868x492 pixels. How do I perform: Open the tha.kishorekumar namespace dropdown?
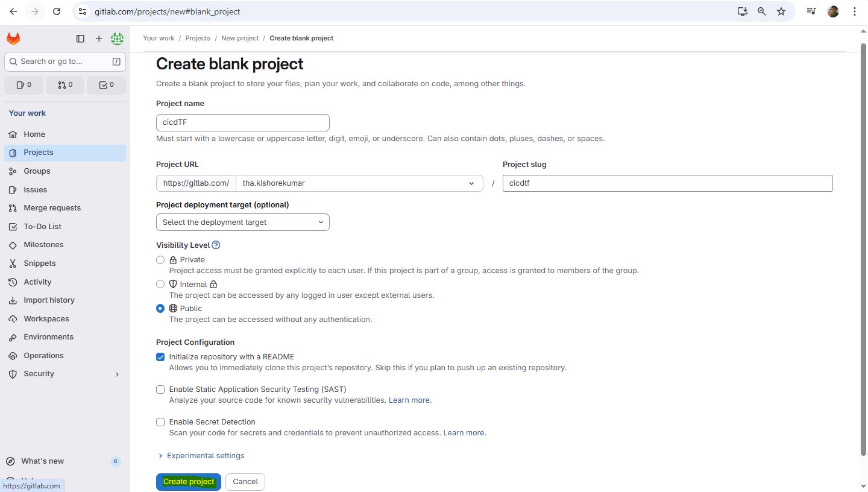359,183
